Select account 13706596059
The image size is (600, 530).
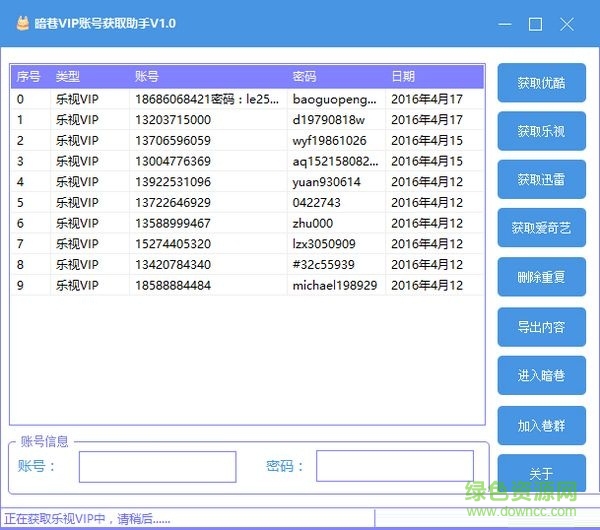173,140
